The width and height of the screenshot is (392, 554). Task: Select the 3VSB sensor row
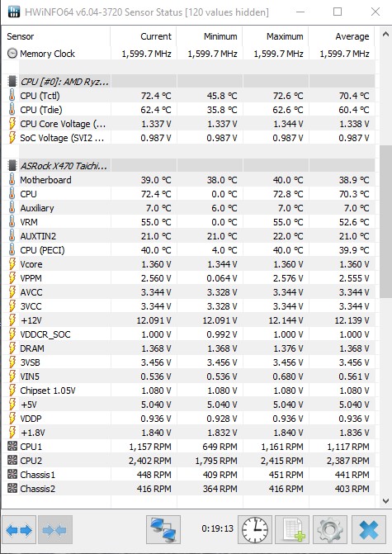[190, 362]
